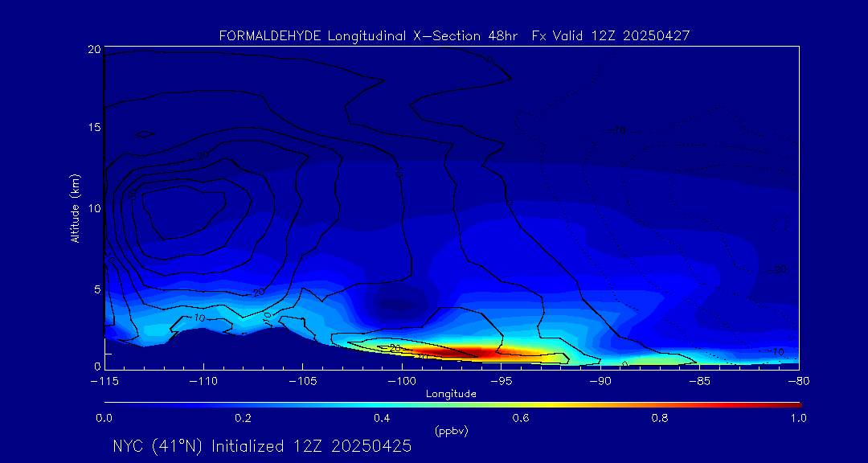Select the 'Altitude (km)' y-axis label

(x=75, y=208)
